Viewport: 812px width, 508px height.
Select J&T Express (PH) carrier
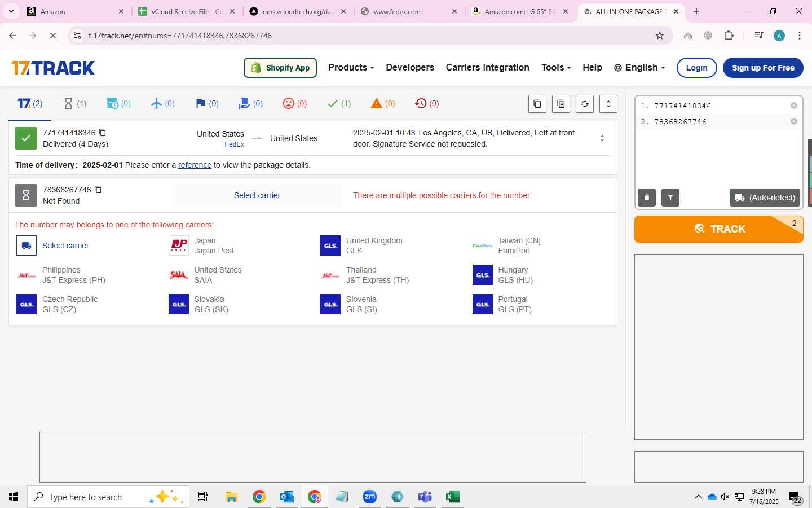[x=61, y=275]
